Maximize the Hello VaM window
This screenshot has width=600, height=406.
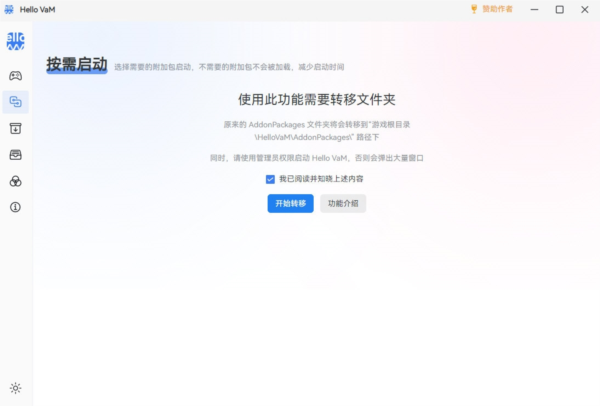point(559,9)
